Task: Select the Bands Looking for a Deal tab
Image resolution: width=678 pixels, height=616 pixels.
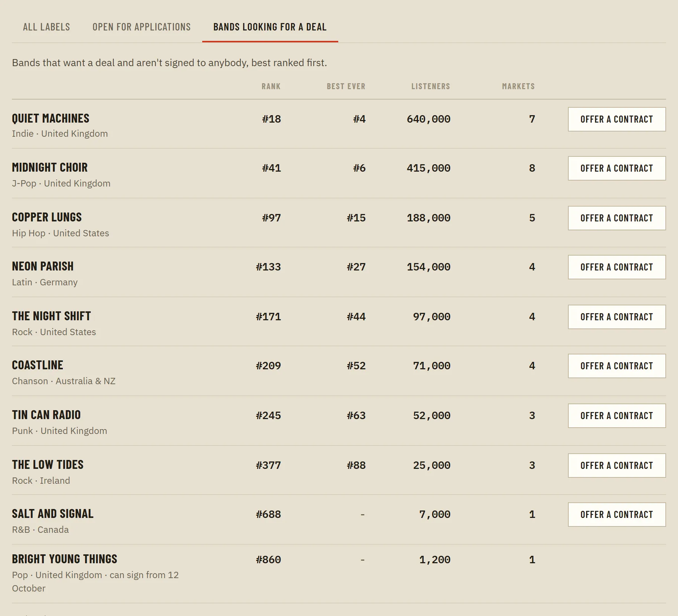Action: click(x=270, y=27)
